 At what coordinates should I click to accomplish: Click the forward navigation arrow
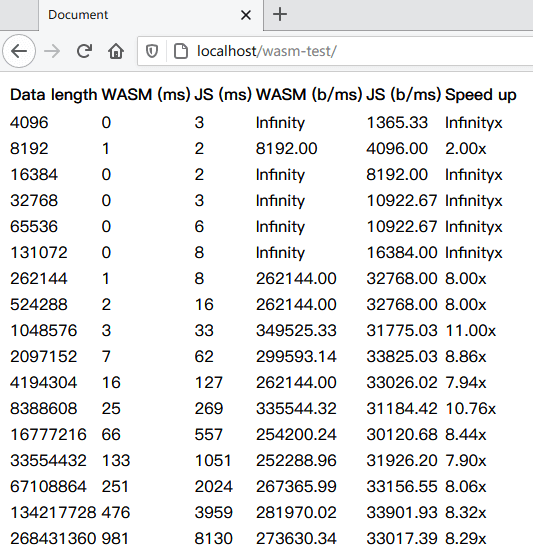52,51
